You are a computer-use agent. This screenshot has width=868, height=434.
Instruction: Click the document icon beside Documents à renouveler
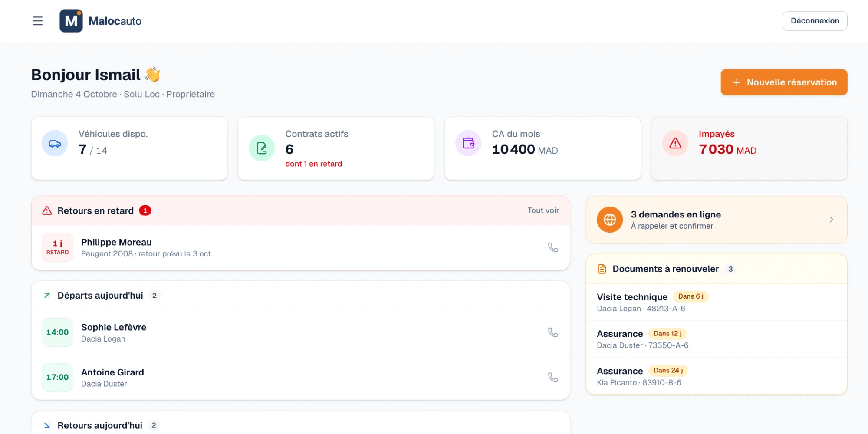point(602,269)
